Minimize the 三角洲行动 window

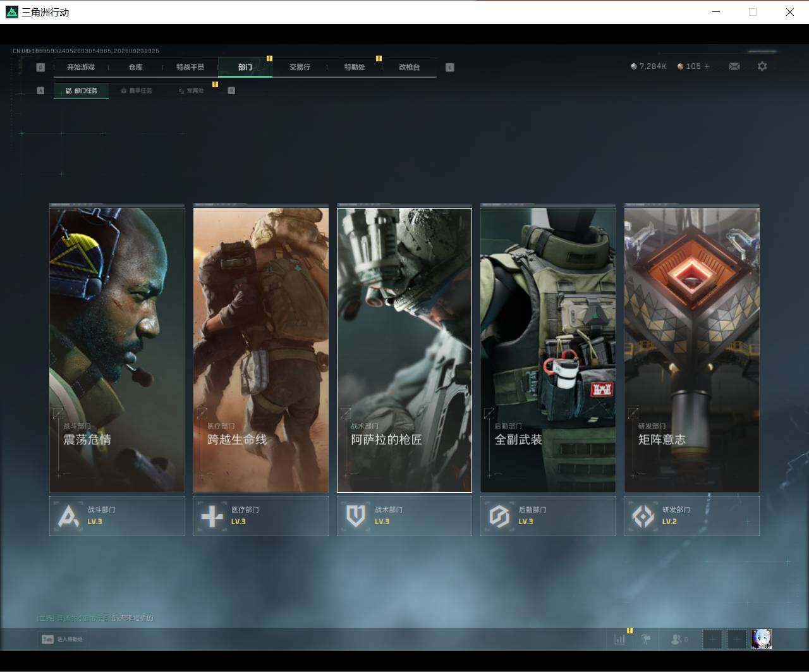coord(716,12)
